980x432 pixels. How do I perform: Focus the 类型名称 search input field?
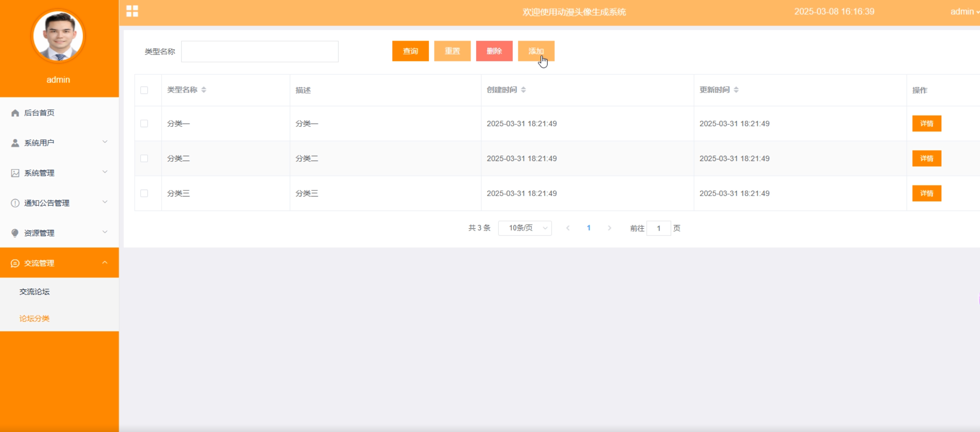coord(260,52)
